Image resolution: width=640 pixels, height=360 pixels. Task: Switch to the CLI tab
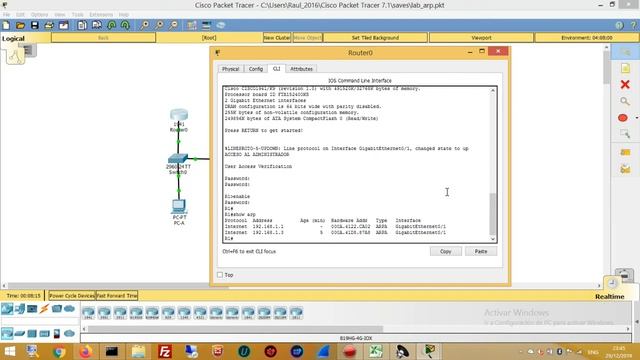coord(276,69)
